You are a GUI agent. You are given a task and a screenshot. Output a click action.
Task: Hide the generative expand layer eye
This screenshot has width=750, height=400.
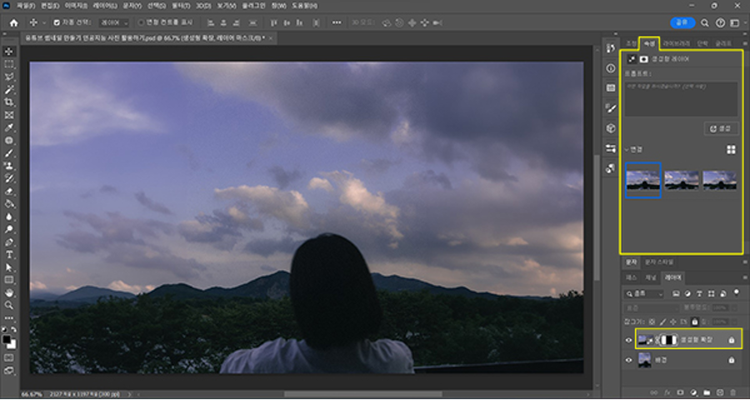click(629, 340)
